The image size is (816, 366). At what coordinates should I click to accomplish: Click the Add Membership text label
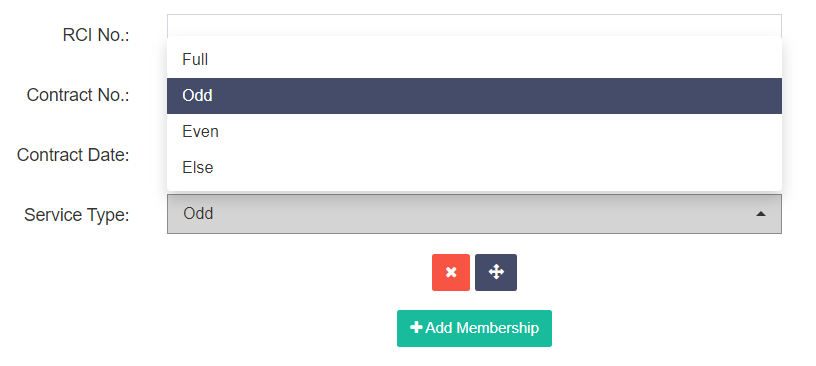(482, 328)
